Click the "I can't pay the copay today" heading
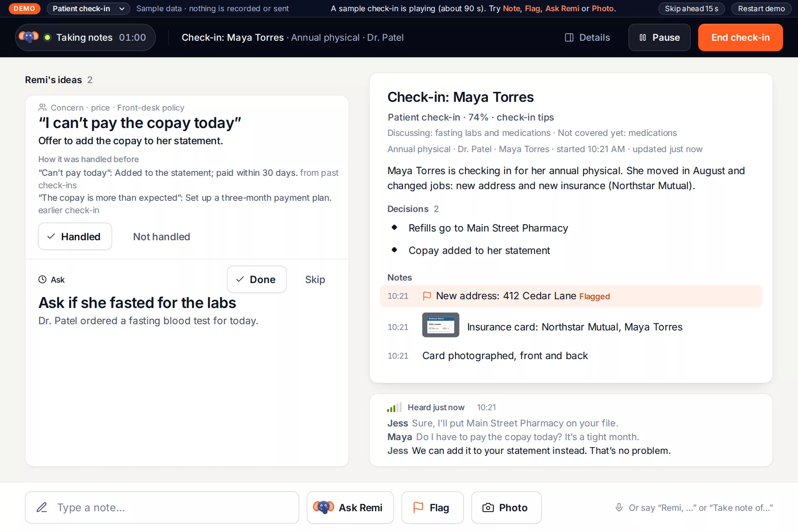The width and height of the screenshot is (798, 532). pos(140,123)
